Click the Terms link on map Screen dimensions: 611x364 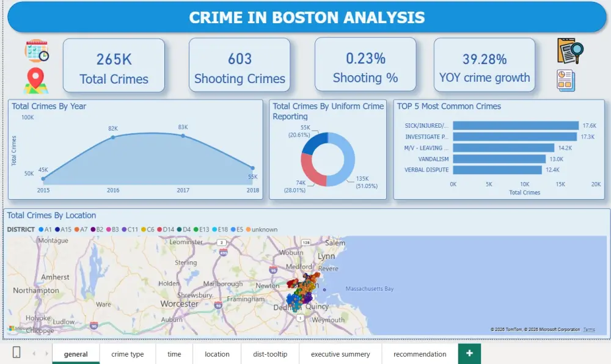589,329
